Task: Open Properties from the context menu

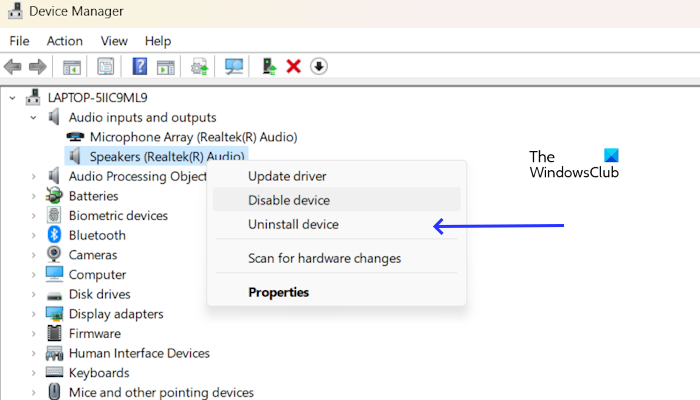Action: (278, 292)
